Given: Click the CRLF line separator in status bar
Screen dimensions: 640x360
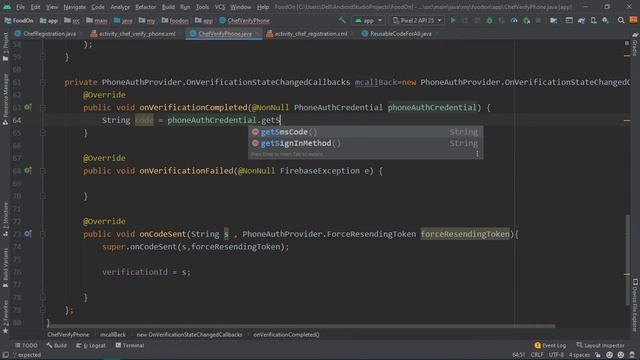Looking at the screenshot, I should point(536,355).
